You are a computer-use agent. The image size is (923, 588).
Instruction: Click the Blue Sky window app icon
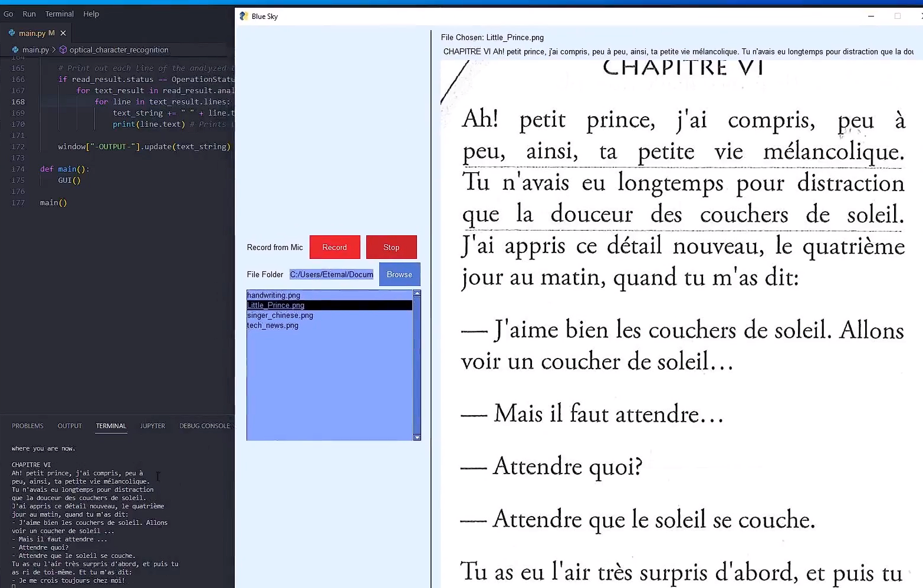click(x=244, y=16)
